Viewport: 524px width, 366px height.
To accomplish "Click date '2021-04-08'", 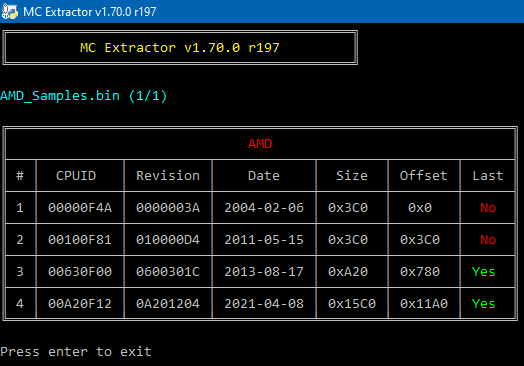I will (x=264, y=303).
